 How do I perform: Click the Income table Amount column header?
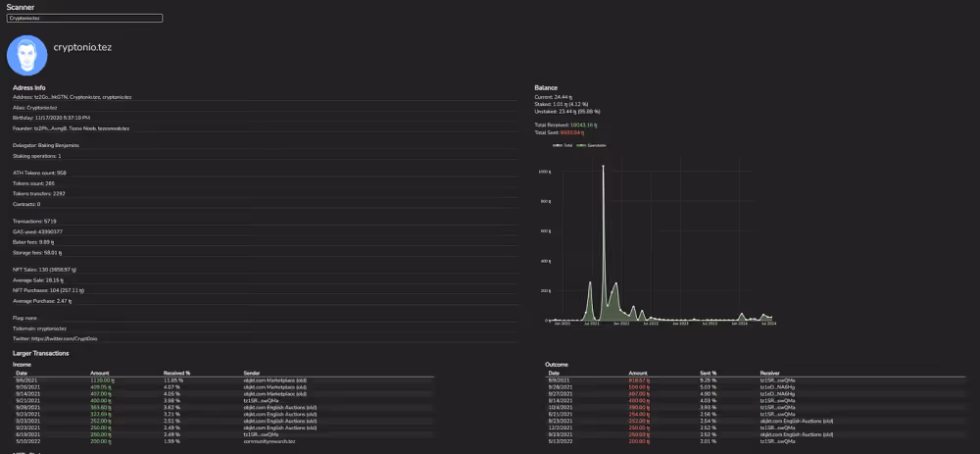click(99, 374)
